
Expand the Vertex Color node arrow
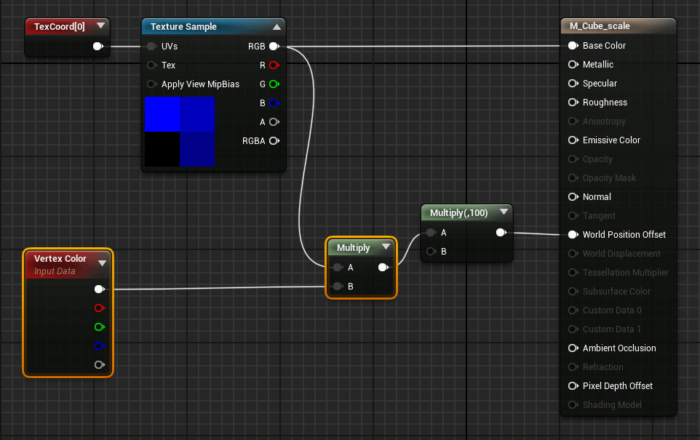102,263
